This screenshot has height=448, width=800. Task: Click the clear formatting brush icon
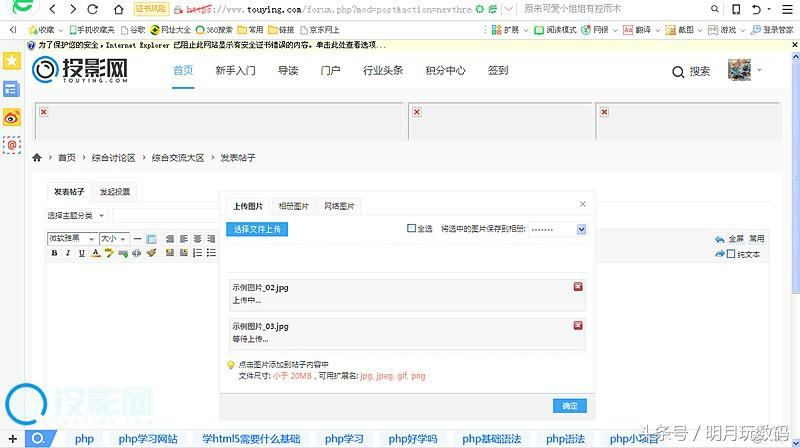[x=151, y=253]
